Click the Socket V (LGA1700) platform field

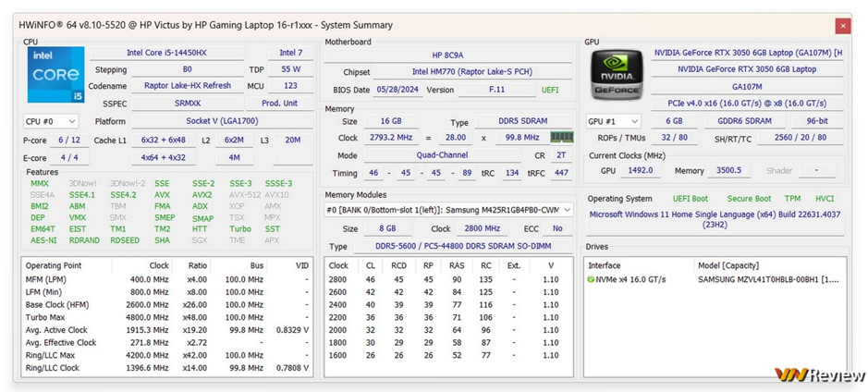point(222,121)
